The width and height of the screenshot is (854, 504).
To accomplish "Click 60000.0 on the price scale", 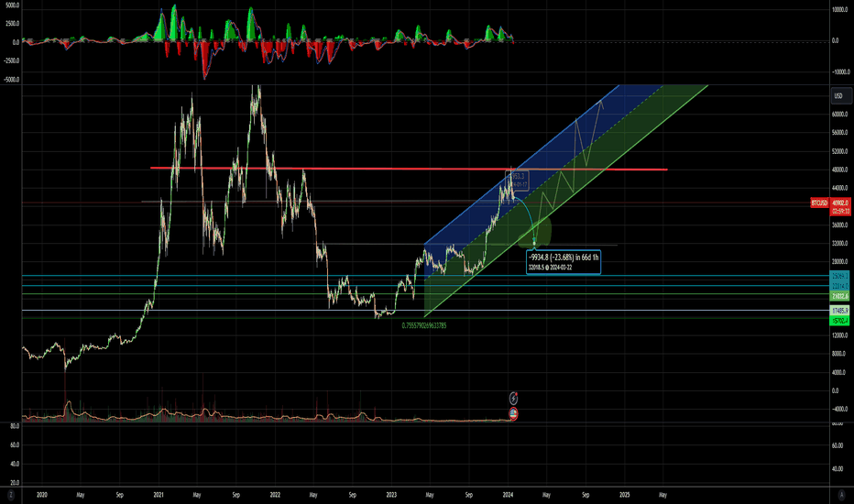I will pyautogui.click(x=839, y=115).
